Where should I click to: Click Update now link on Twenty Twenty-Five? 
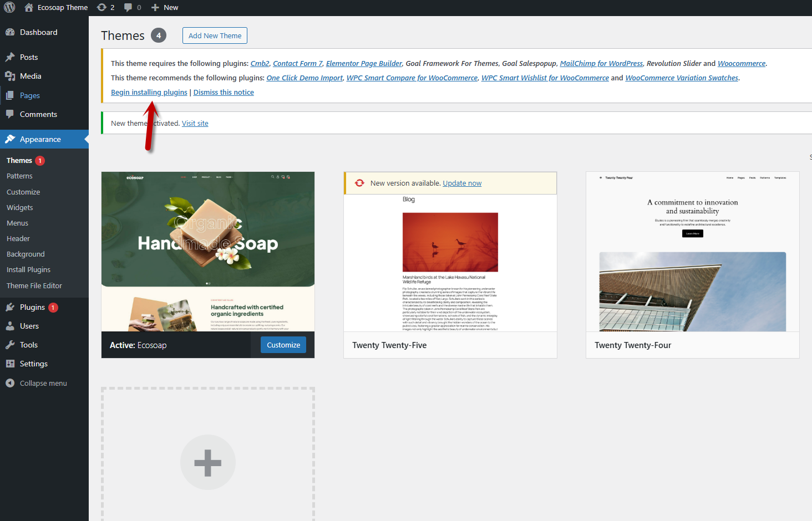tap(462, 183)
